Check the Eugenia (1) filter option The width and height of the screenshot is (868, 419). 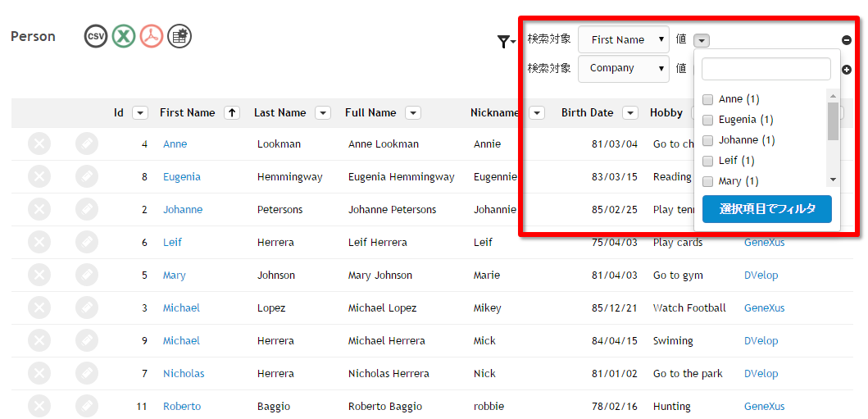tap(707, 120)
